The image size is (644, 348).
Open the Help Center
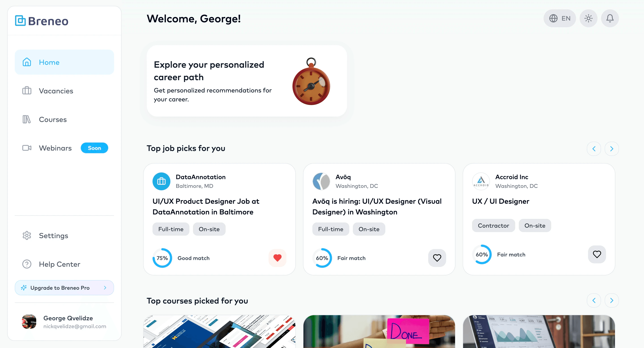tap(64, 264)
